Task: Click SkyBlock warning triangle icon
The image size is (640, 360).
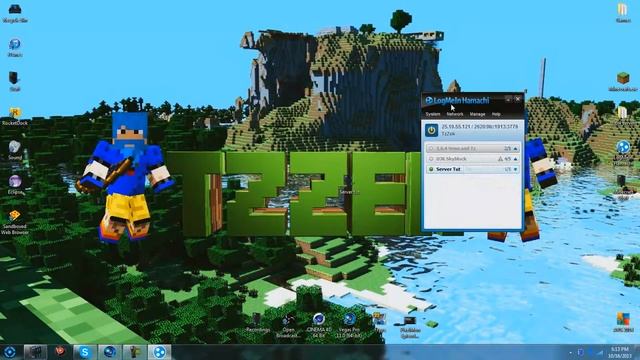Action: (x=500, y=159)
